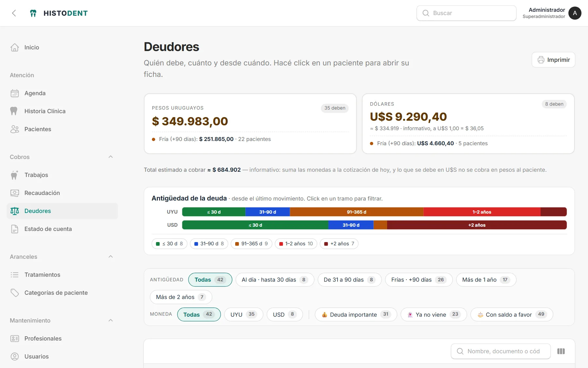Filter currency by USD chip

pyautogui.click(x=285, y=314)
